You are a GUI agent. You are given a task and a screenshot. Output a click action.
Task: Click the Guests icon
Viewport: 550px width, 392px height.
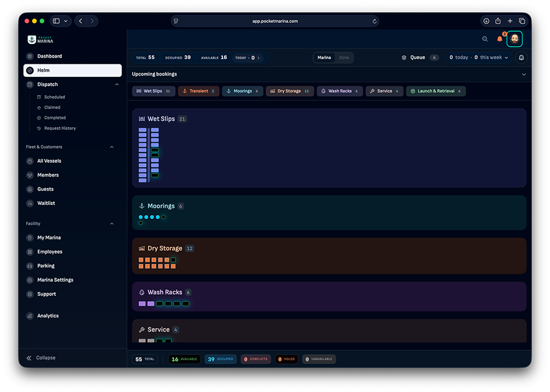(x=30, y=189)
